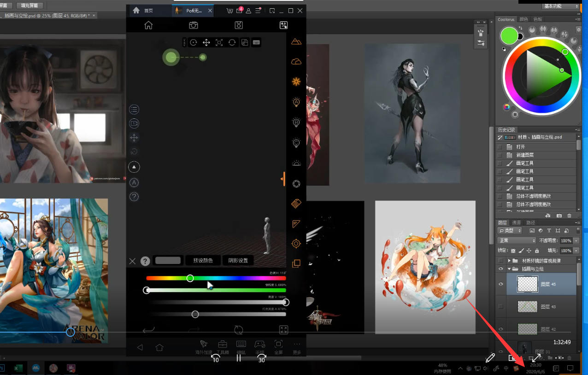Click the camera screenshot icon in Pofi
Image resolution: width=588 pixels, height=375 pixels.
194,25
